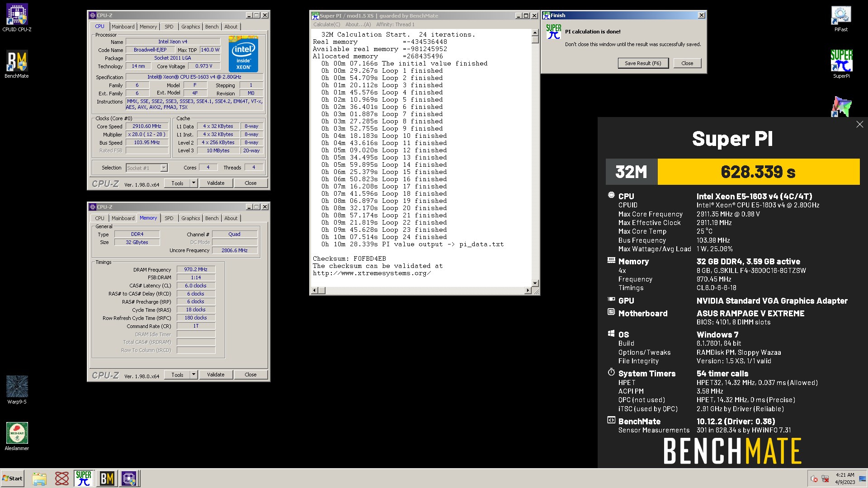Close the BenchMate Super PI result panel
The height and width of the screenshot is (488, 868).
coord(859,124)
